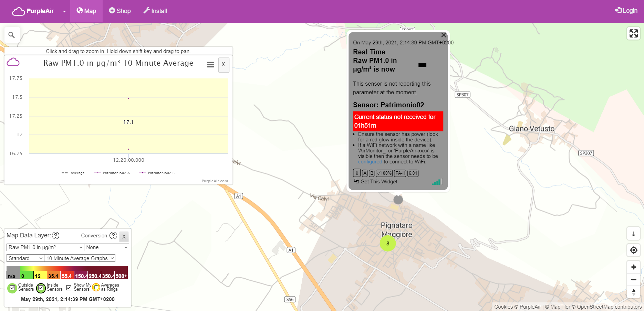Image resolution: width=644 pixels, height=311 pixels.
Task: Reset map bearing with compass button
Action: (633, 292)
